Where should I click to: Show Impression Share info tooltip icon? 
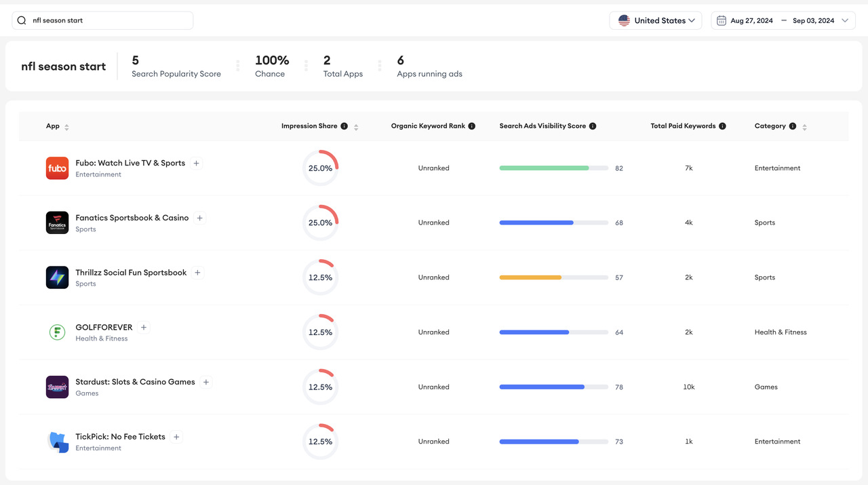point(344,126)
